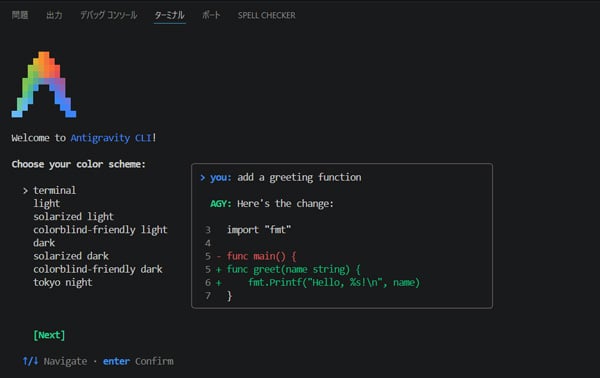Select the tokyo night scheme
The width and height of the screenshot is (600, 378).
click(x=63, y=282)
